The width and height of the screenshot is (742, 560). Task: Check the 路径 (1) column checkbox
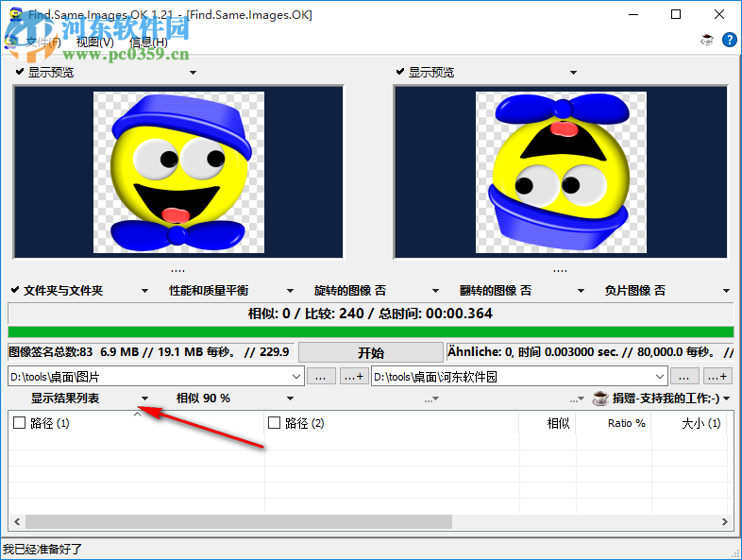pos(20,422)
